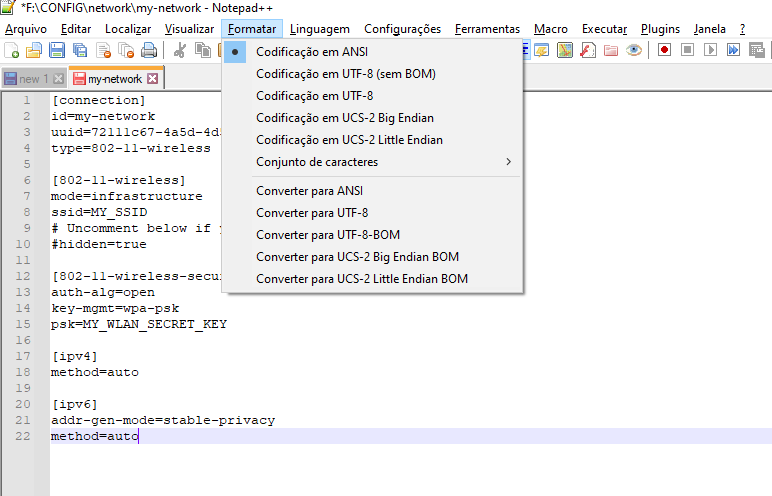Save the current file with the floppy icon
This screenshot has height=496, width=772.
[x=57, y=50]
